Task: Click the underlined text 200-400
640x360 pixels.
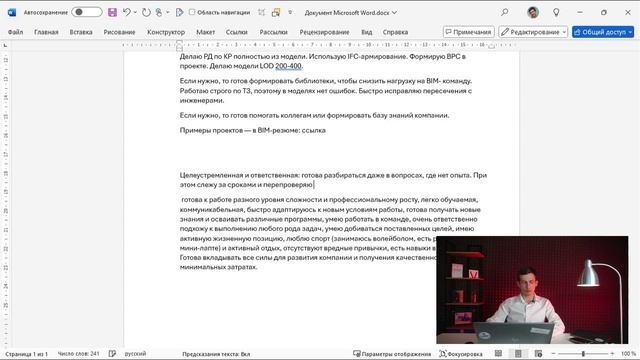Action: tap(288, 66)
